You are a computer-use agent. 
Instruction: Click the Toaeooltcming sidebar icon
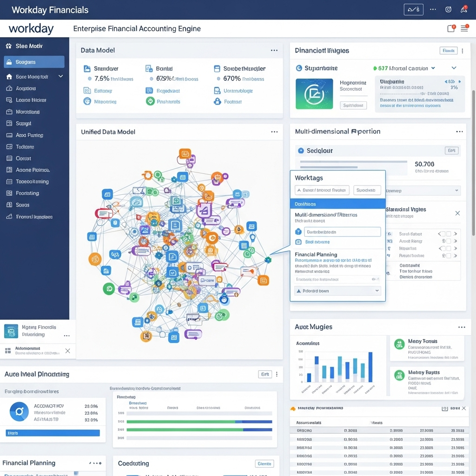(9, 182)
